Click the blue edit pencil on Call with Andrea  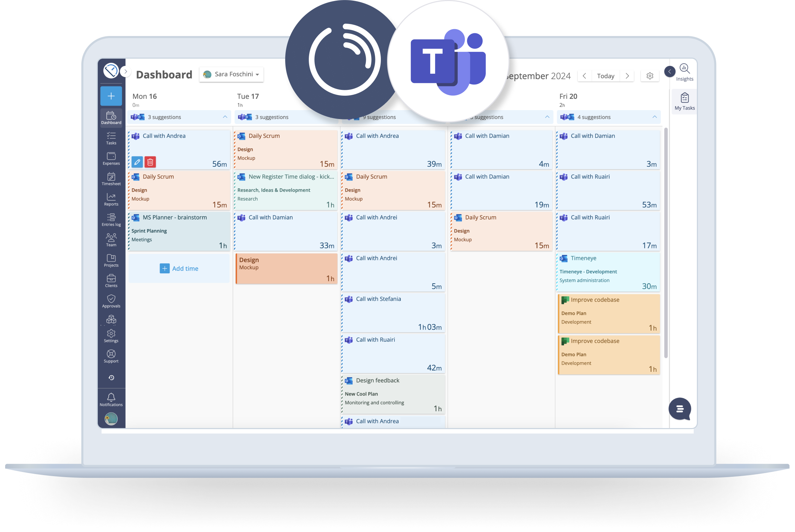point(137,162)
